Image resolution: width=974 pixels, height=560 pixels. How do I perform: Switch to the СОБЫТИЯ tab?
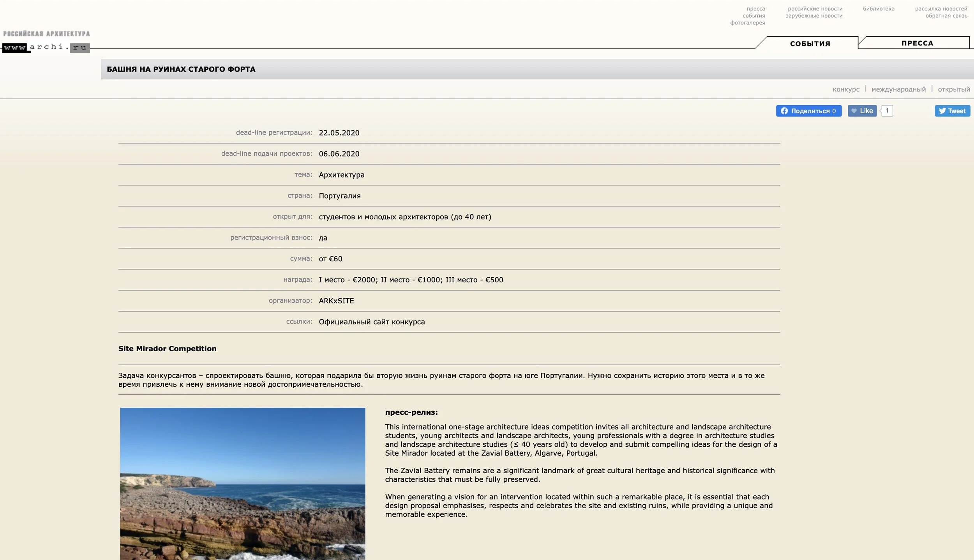(810, 44)
